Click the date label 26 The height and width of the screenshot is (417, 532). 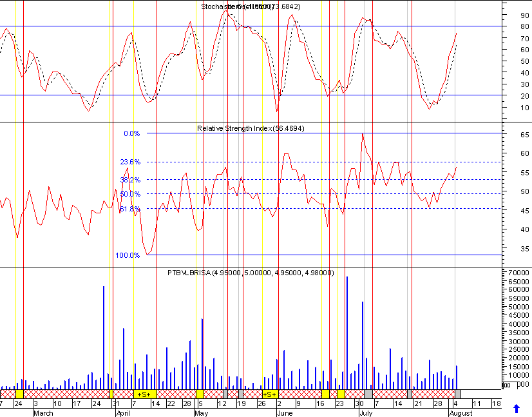[x=261, y=403]
